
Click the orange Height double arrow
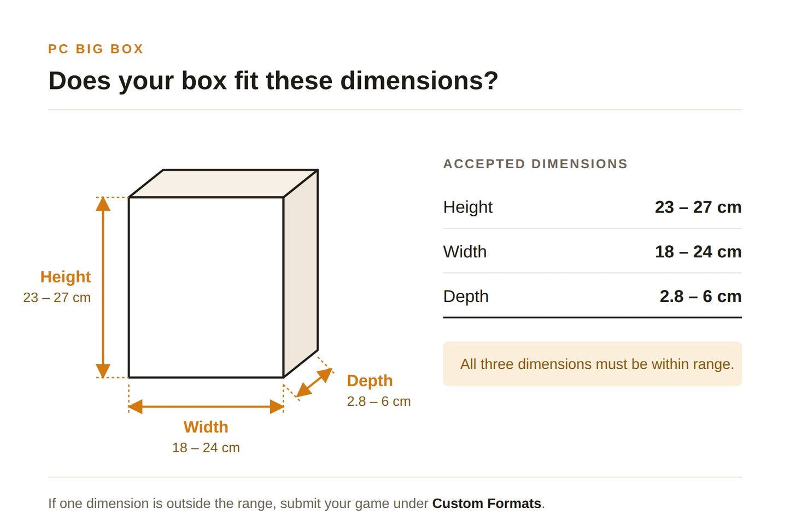(x=103, y=287)
